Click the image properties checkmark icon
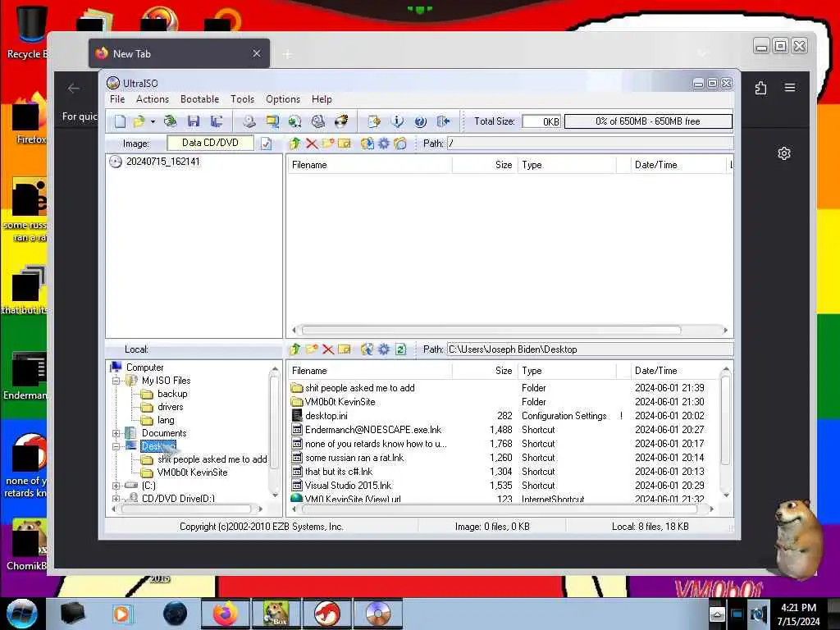Screen dimensions: 840x630 point(267,144)
